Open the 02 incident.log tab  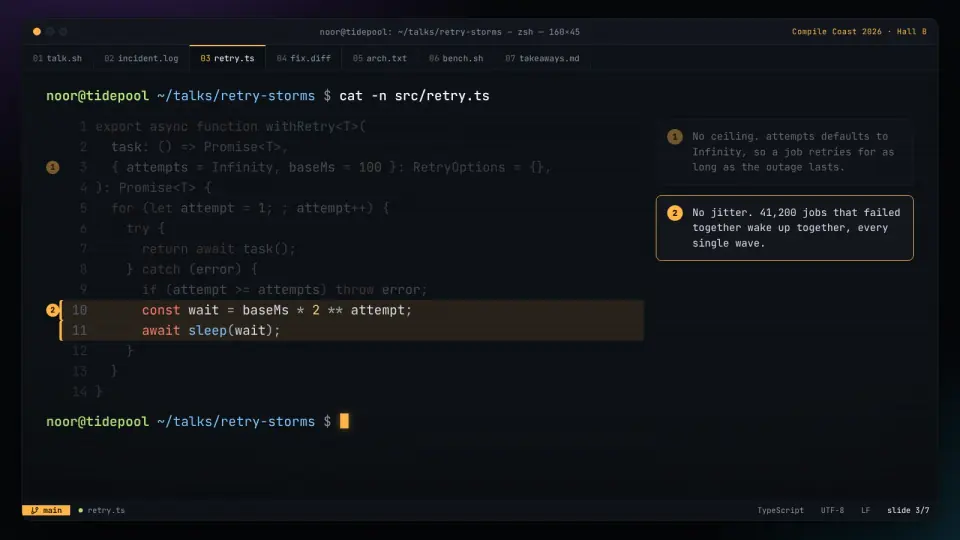pyautogui.click(x=141, y=58)
